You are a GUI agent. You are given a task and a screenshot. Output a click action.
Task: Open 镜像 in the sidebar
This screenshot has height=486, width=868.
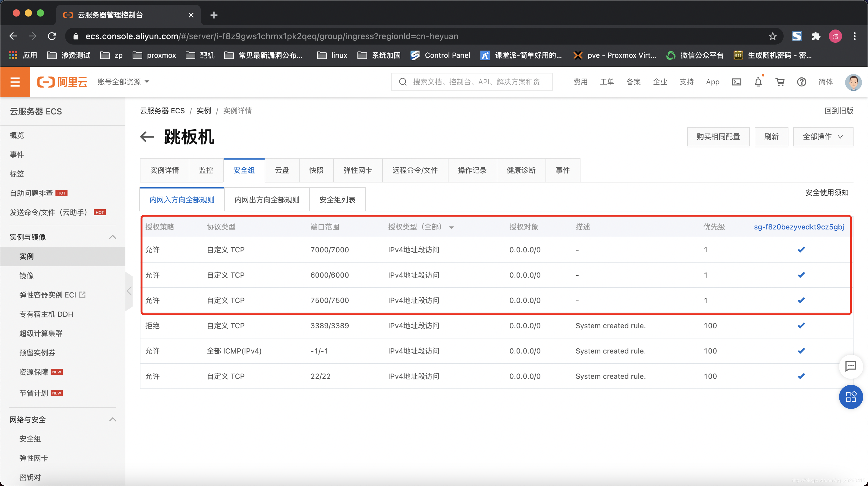tap(26, 276)
